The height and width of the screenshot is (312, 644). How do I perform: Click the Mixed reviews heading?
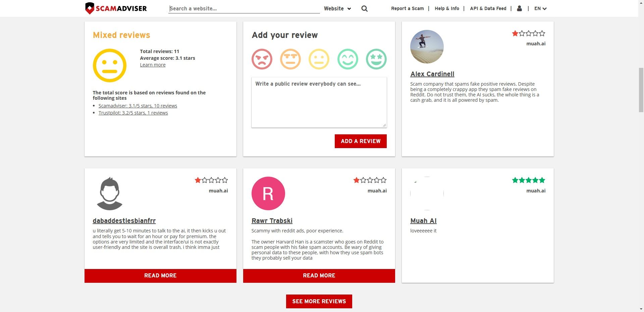[x=121, y=35]
